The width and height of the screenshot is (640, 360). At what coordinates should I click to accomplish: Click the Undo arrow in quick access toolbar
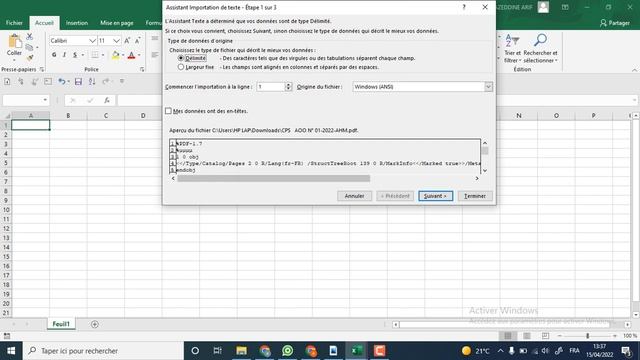(61, 81)
